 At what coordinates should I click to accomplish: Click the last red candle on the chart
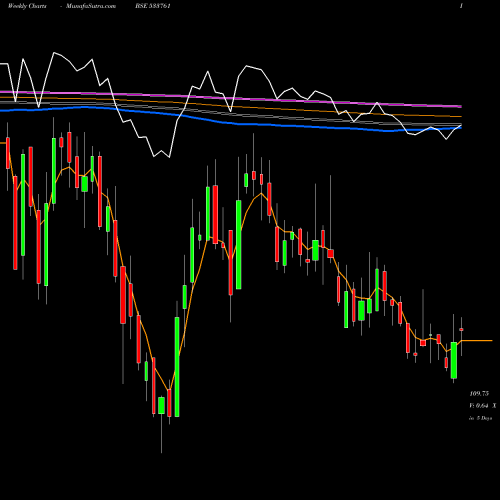pyautogui.click(x=461, y=329)
